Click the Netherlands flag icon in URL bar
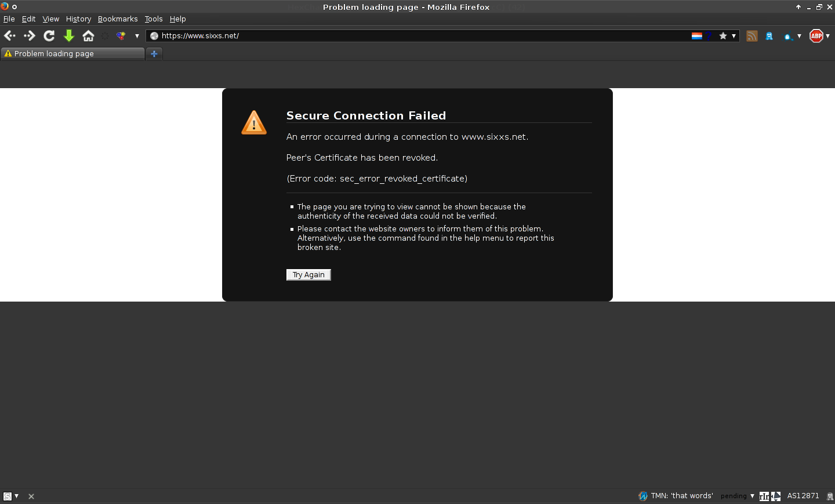Viewport: 835px width, 504px height. click(x=696, y=36)
